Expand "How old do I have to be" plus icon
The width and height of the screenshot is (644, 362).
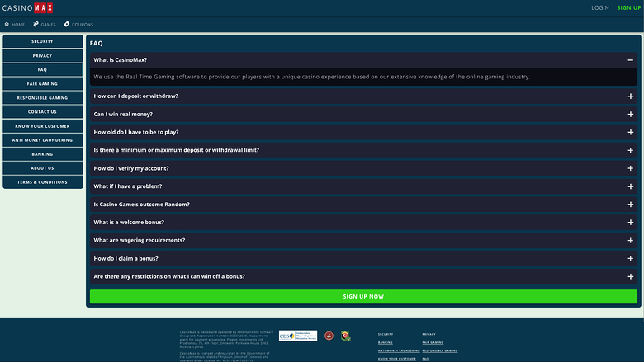pos(631,133)
